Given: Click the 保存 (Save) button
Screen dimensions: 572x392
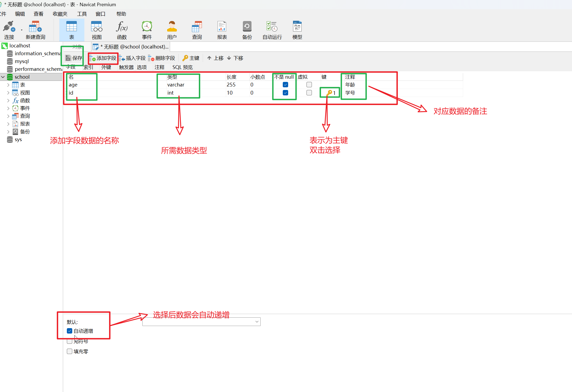Looking at the screenshot, I should coord(74,58).
